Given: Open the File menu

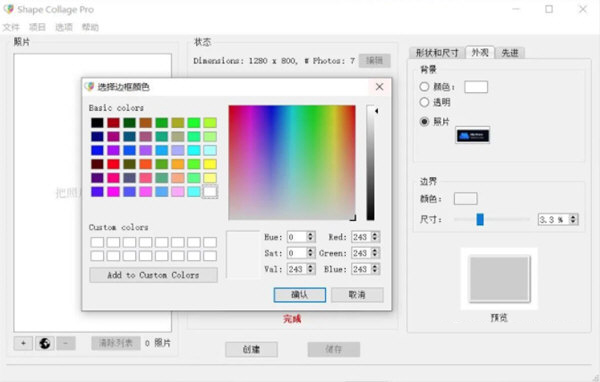Looking at the screenshot, I should [x=11, y=27].
